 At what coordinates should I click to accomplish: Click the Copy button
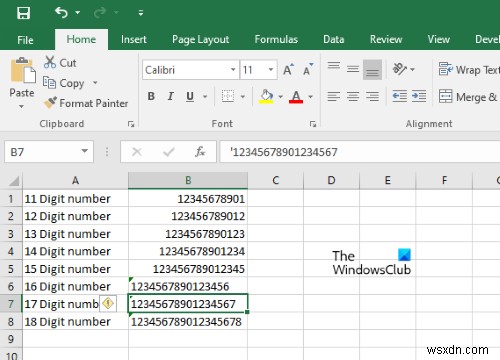(x=64, y=83)
